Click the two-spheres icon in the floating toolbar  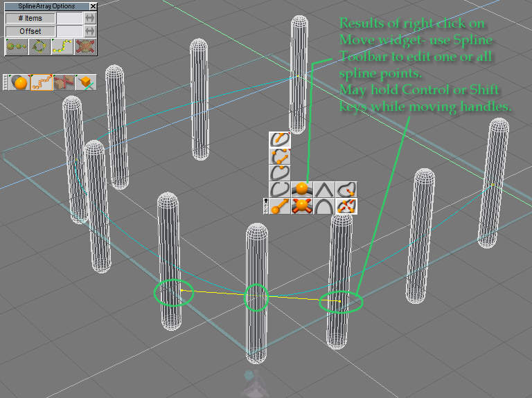(x=20, y=82)
